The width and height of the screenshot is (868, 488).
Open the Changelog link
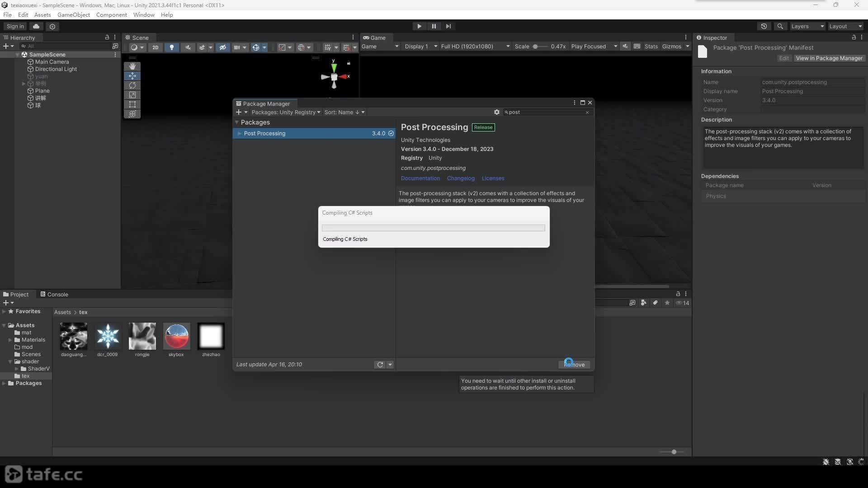click(461, 178)
